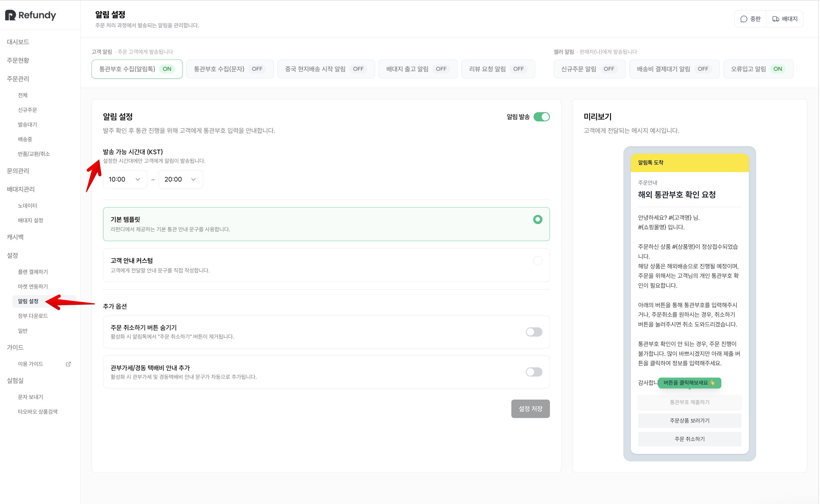Click the 설정 저장 button
The height and width of the screenshot is (504, 820).
(x=530, y=408)
